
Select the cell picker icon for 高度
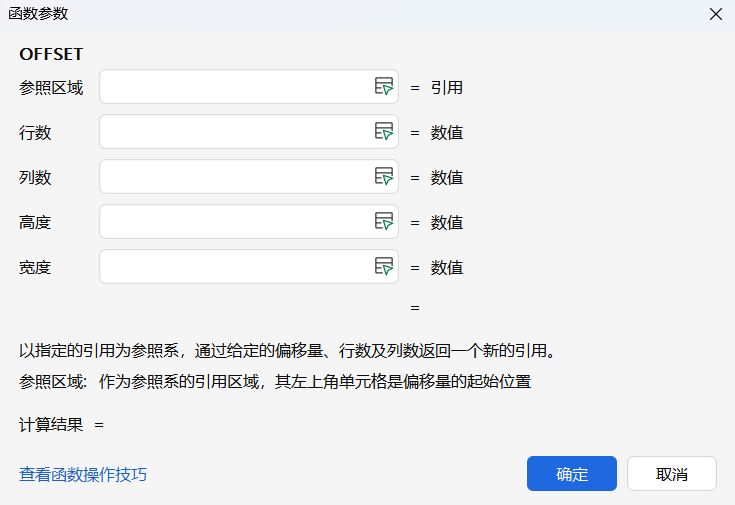tap(384, 222)
